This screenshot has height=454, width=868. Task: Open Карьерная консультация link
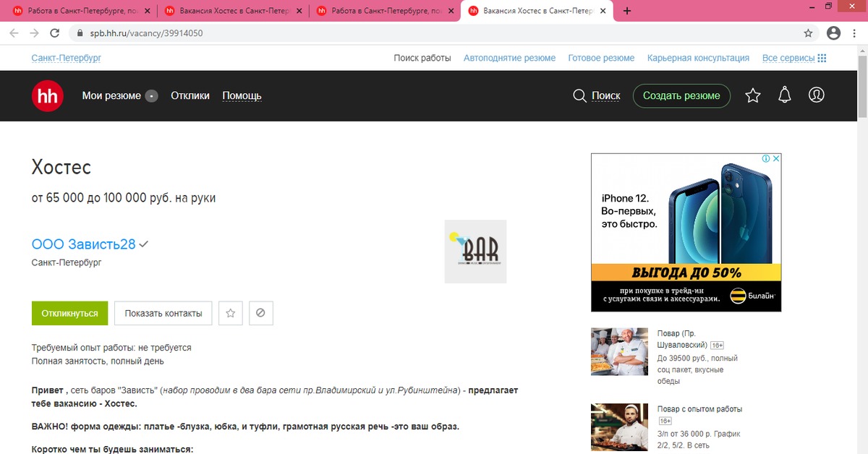[699, 58]
